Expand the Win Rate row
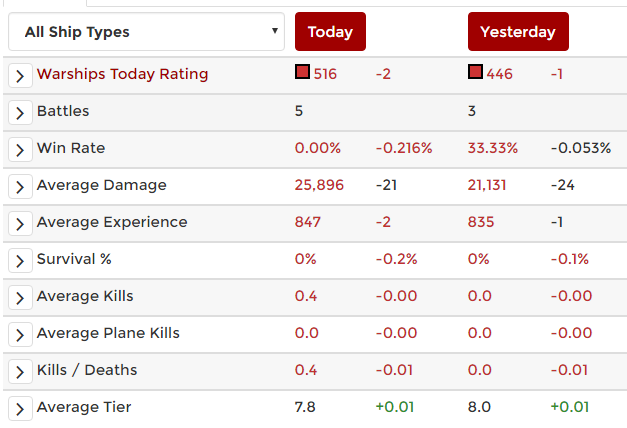Image resolution: width=627 pixels, height=428 pixels. (x=19, y=149)
